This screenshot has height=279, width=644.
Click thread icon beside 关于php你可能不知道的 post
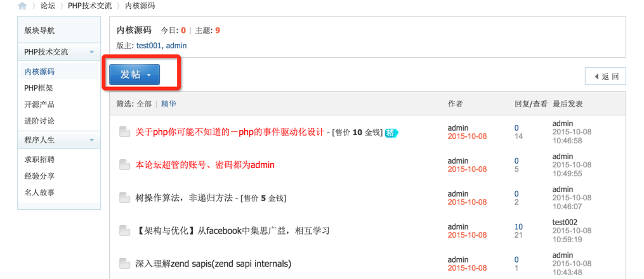[x=124, y=132]
